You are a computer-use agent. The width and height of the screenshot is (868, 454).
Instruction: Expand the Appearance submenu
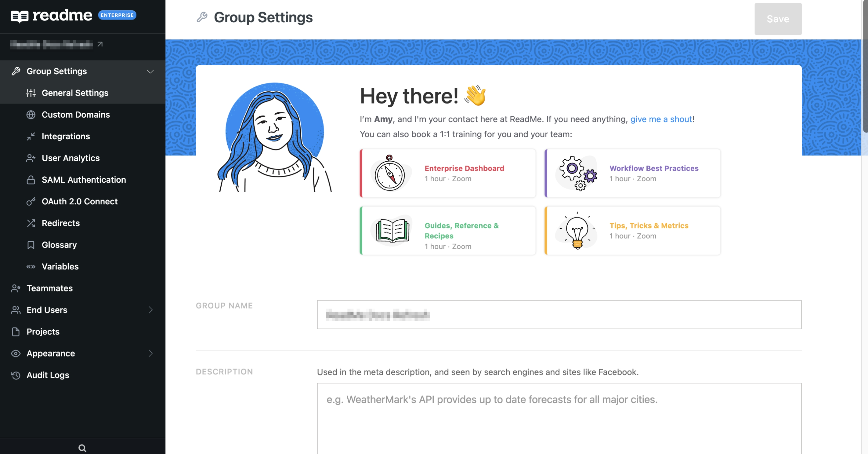pos(150,353)
